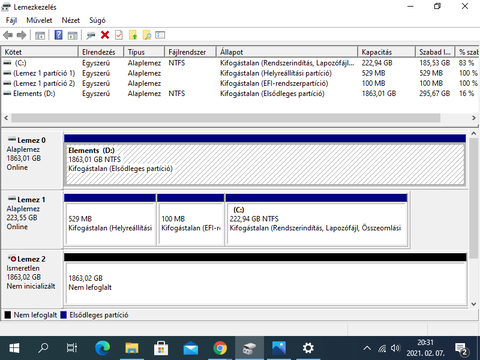Open Microsoft Store from the taskbar

(161, 348)
